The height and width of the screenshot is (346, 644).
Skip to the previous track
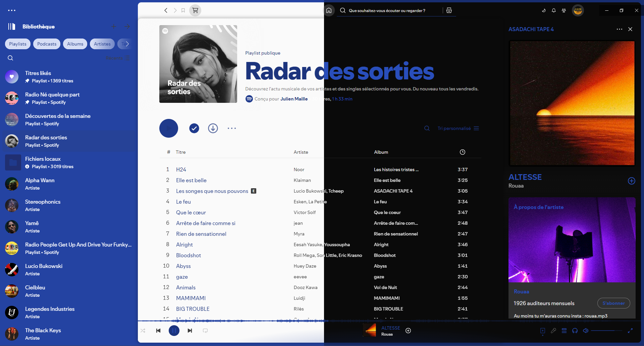(158, 331)
